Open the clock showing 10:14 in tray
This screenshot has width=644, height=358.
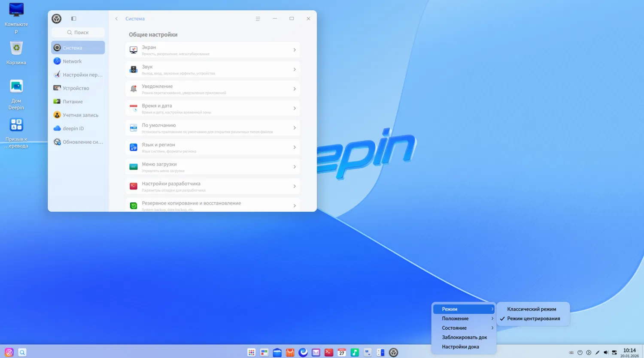[629, 352]
